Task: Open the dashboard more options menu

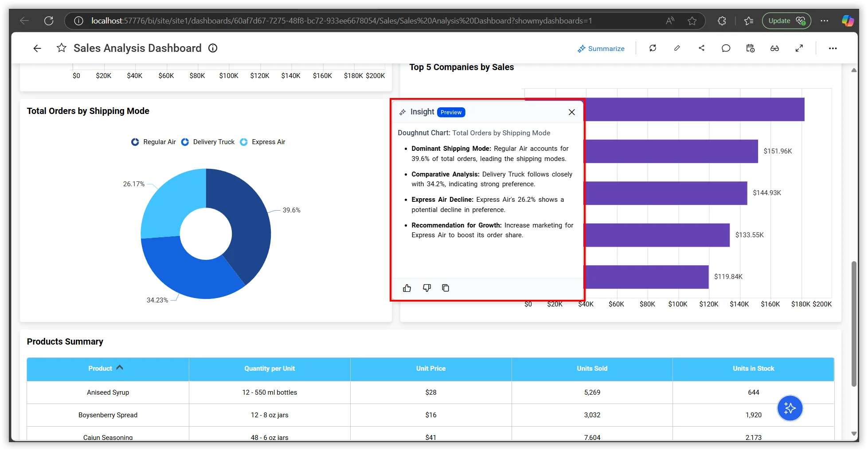Action: point(833,48)
